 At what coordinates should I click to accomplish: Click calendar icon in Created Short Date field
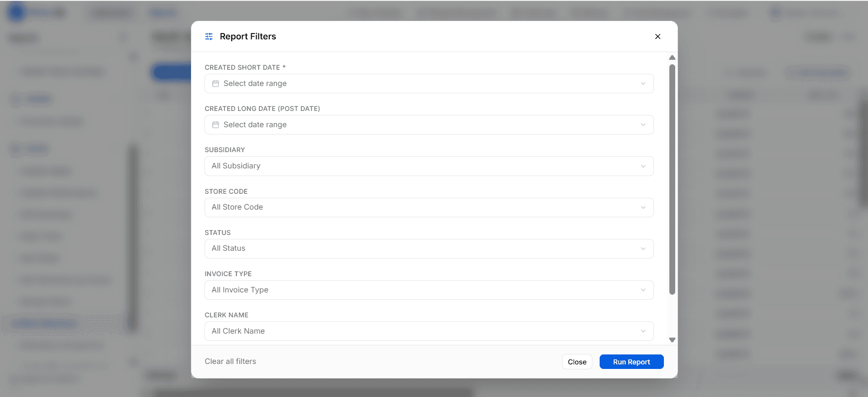(216, 84)
